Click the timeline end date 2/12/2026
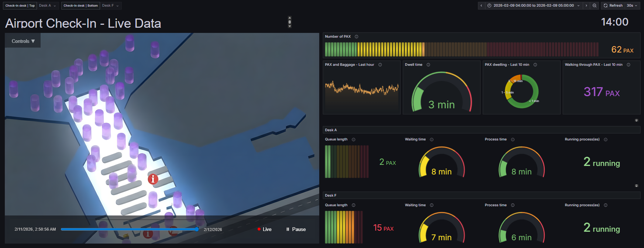The height and width of the screenshot is (248, 644). coord(213,230)
